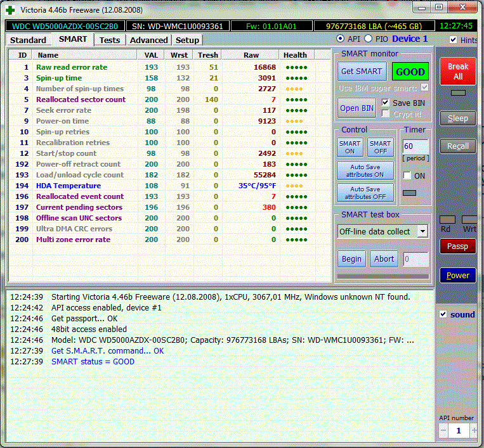
Task: Expand the Off-line data collect dropdown
Action: point(422,231)
